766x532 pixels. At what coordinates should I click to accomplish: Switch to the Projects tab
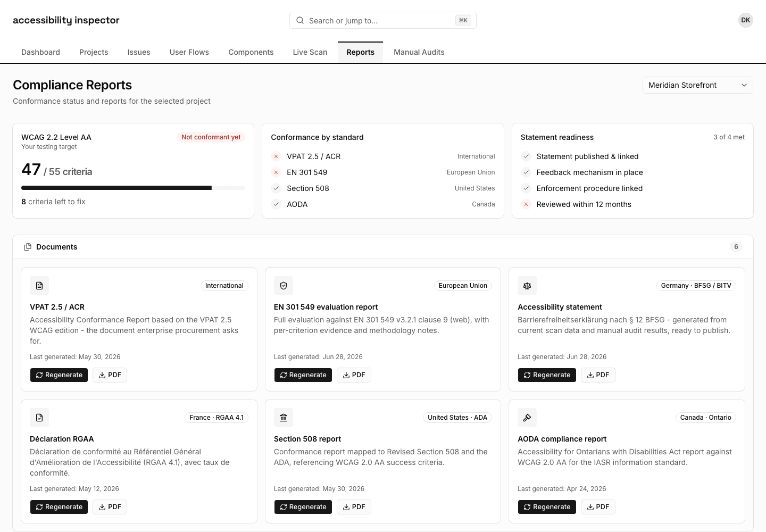click(x=94, y=52)
